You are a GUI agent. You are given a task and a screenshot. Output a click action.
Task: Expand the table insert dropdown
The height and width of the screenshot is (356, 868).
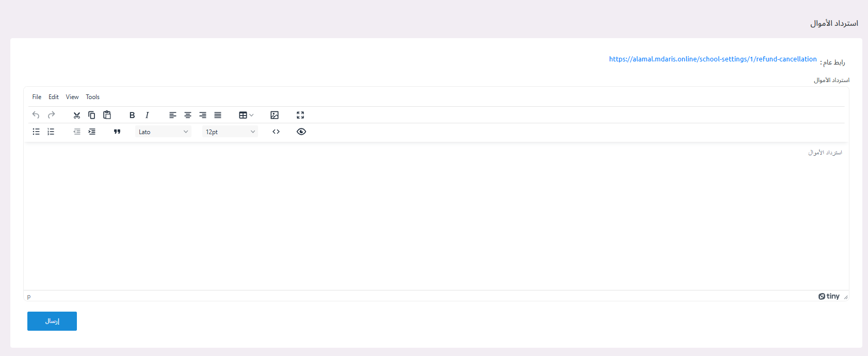(x=246, y=115)
